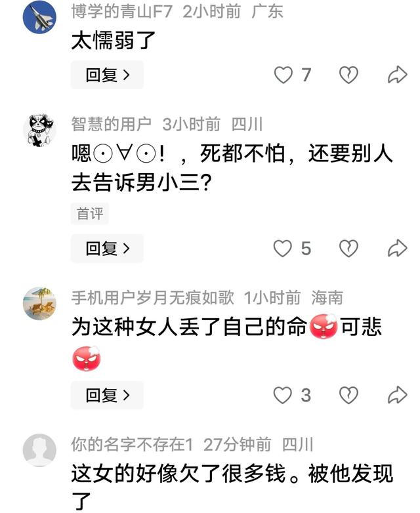Share the comment by 智慧的用户
The width and height of the screenshot is (420, 513).
point(398,249)
